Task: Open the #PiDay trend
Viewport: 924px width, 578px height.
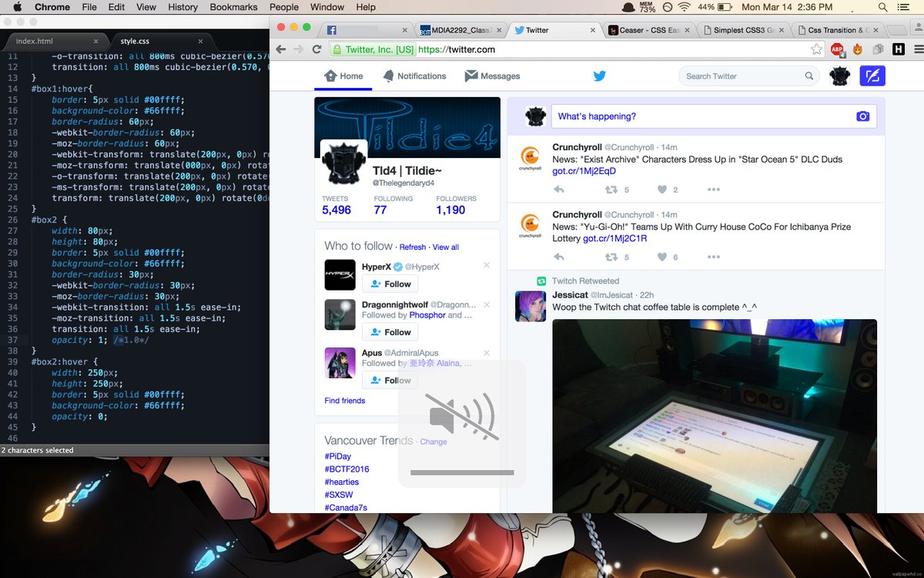Action: tap(338, 456)
